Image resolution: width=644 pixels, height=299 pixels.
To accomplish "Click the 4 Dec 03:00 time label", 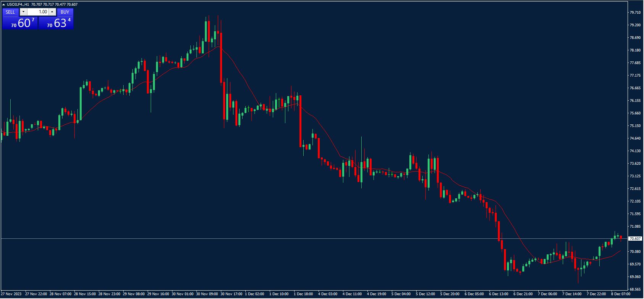I will click(328, 294).
